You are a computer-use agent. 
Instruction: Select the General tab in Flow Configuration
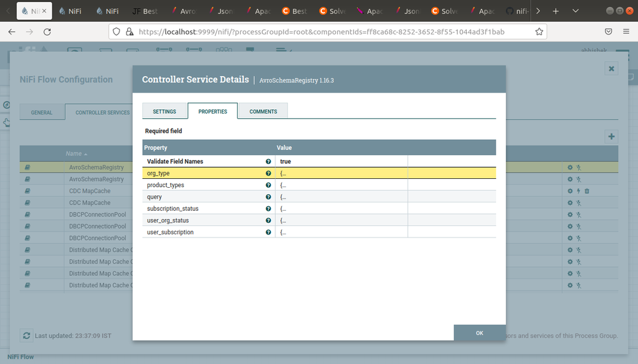[42, 112]
